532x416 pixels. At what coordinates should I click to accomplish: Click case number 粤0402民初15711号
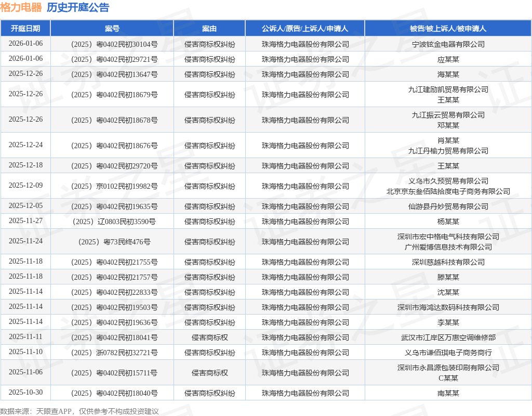click(127, 373)
